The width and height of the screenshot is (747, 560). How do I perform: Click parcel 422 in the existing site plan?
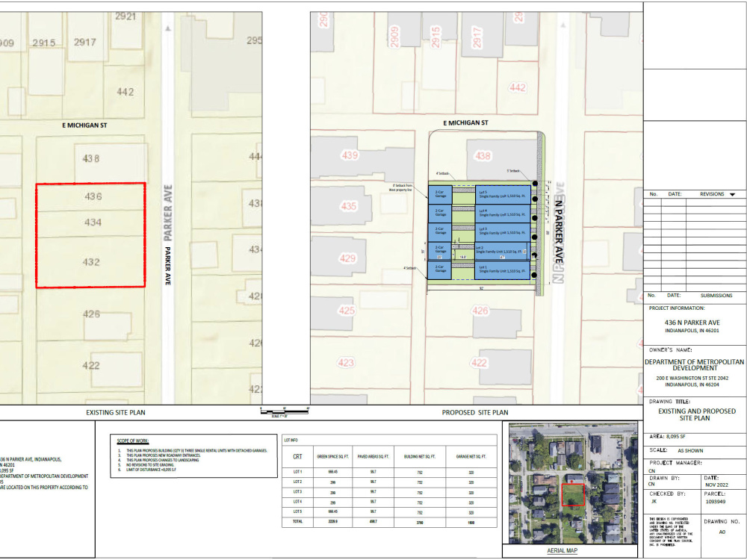point(91,366)
